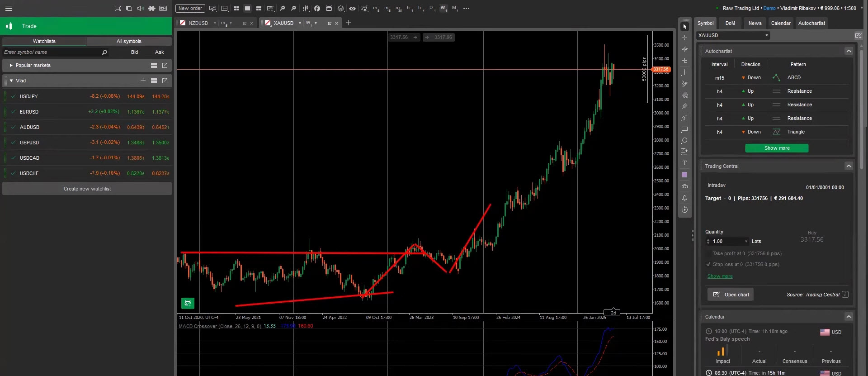Click the New order button
Image resolution: width=868 pixels, height=376 pixels.
tap(190, 8)
